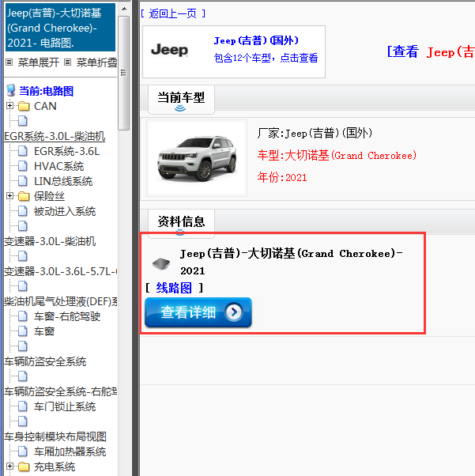Expand the CAN folder node
Screen dimensions: 475x476
[x=9, y=106]
